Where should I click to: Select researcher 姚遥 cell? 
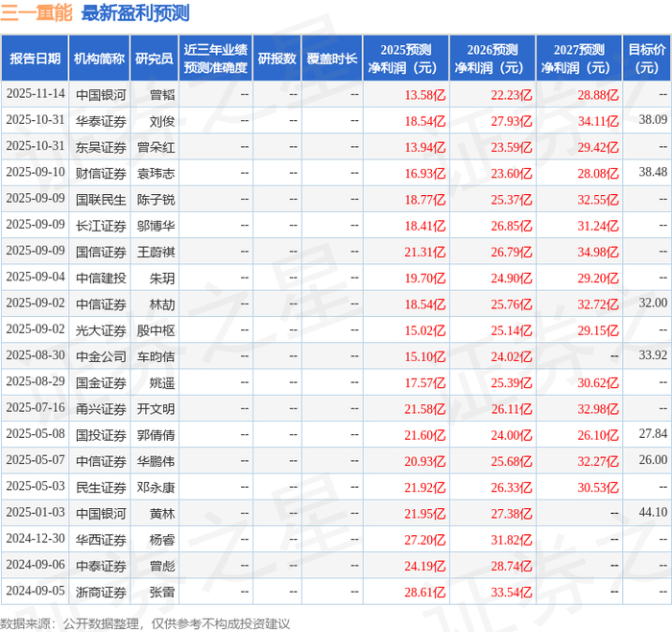point(162,382)
